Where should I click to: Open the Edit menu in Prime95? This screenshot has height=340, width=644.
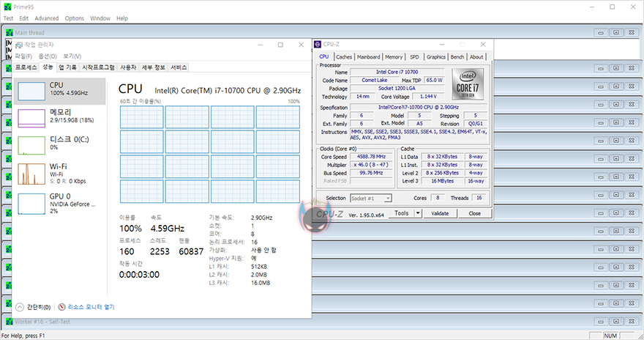coord(24,18)
